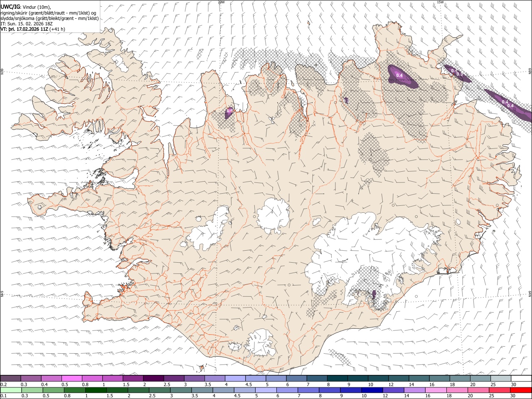The width and height of the screenshot is (532, 399).
Task: Click the 'IT: Sun. 15. 02. 2026 18Z' line
Action: pyautogui.click(x=27, y=24)
